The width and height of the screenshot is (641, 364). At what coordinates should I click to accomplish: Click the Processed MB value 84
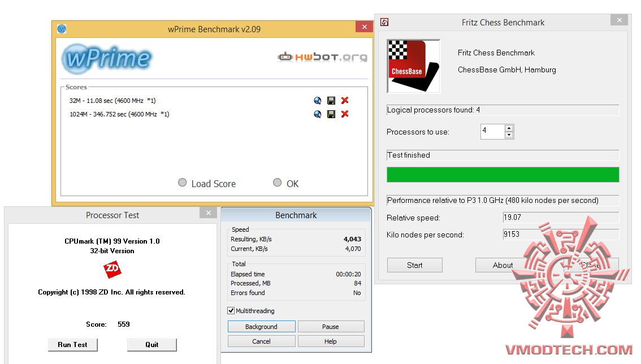point(357,283)
